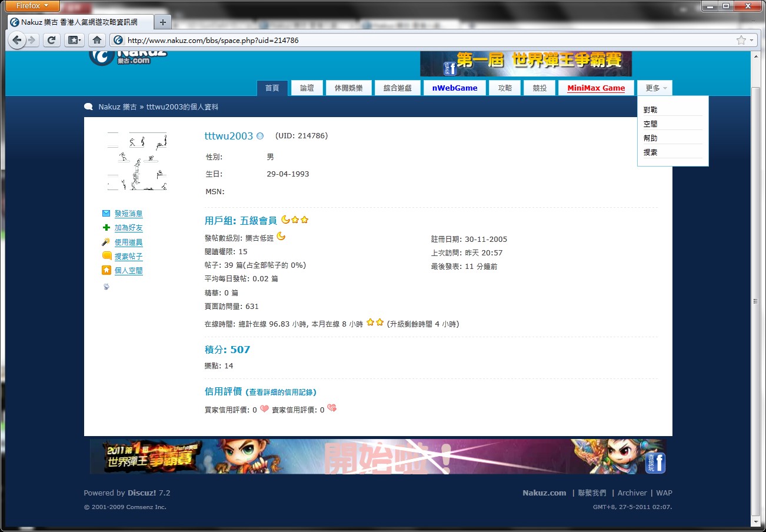Viewport: 766px width, 532px height.
Task: Click the URL address field
Action: tap(429, 40)
